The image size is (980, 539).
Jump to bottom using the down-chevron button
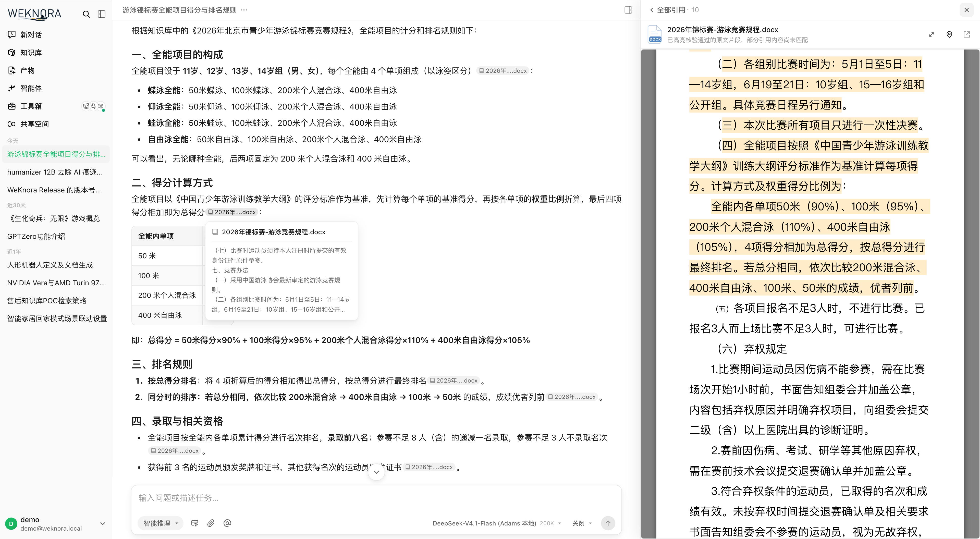pos(376,472)
